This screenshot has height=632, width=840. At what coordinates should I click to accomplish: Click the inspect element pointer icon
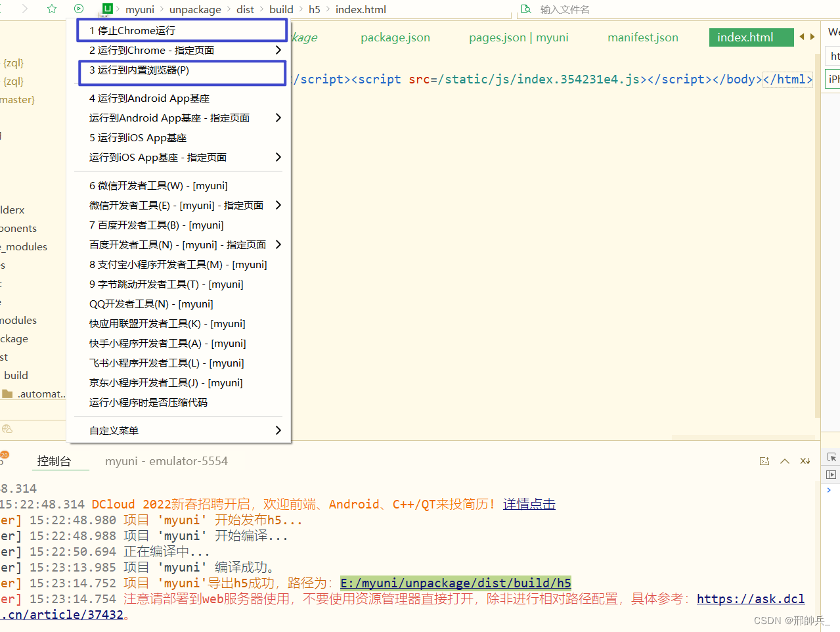(831, 457)
